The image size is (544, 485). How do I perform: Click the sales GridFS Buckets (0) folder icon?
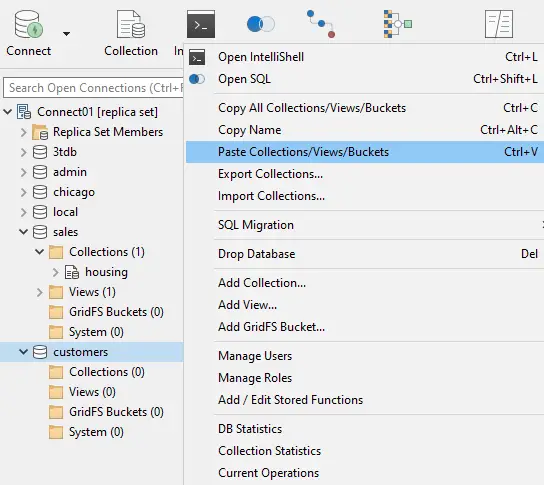click(x=56, y=312)
